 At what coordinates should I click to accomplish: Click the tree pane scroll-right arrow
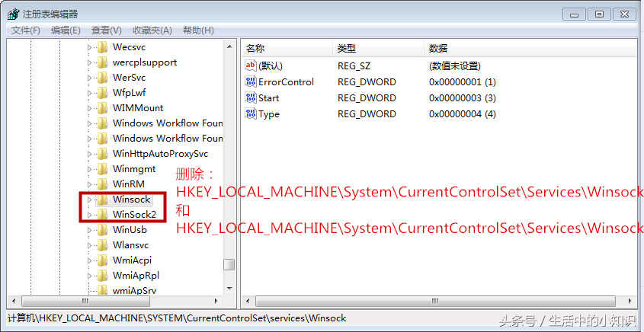(216, 302)
